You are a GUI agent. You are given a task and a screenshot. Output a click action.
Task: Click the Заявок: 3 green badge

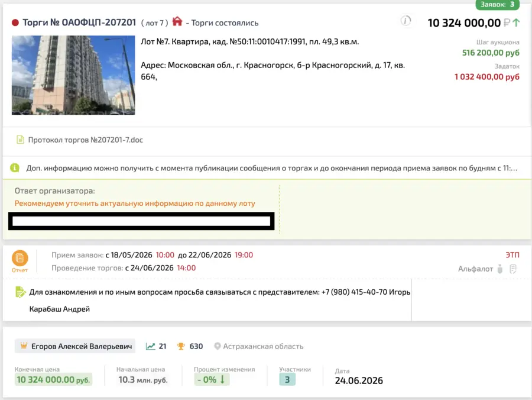(497, 5)
